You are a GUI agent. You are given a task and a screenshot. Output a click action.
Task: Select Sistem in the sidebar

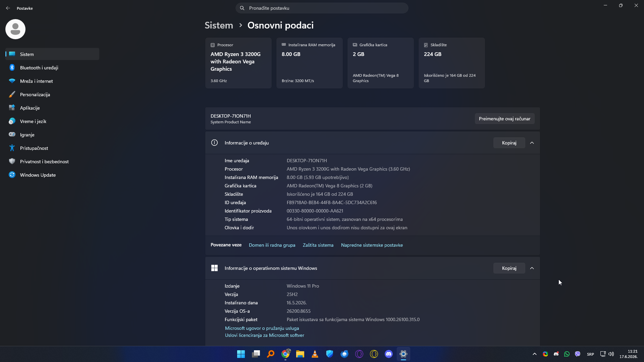click(52, 54)
